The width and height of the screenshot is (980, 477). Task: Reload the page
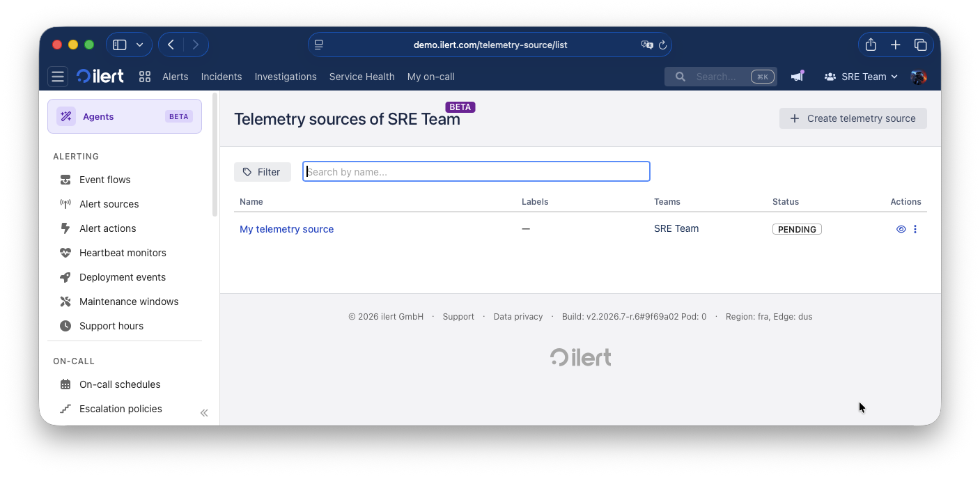point(662,45)
